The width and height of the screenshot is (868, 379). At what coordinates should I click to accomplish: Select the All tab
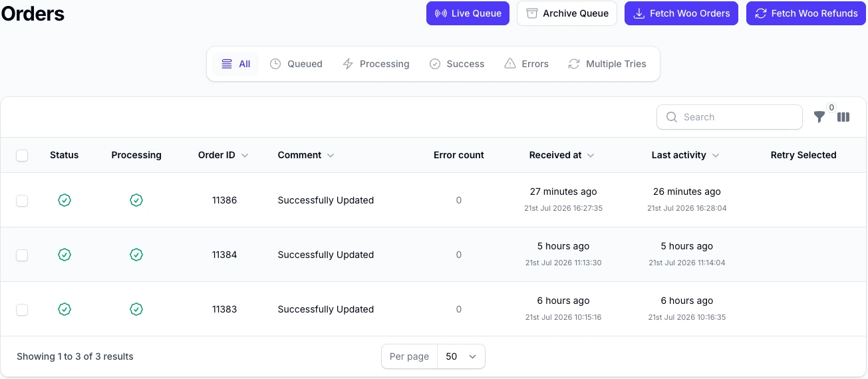tap(235, 64)
